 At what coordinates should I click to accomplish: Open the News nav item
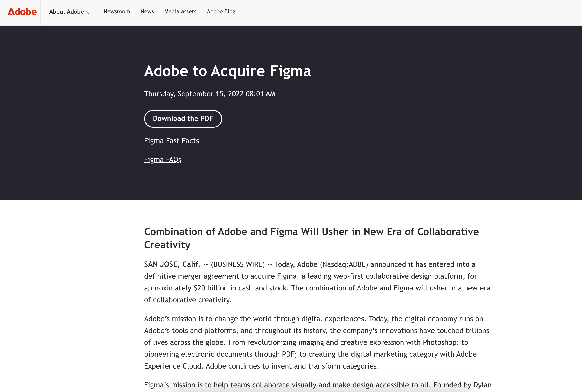pyautogui.click(x=147, y=11)
